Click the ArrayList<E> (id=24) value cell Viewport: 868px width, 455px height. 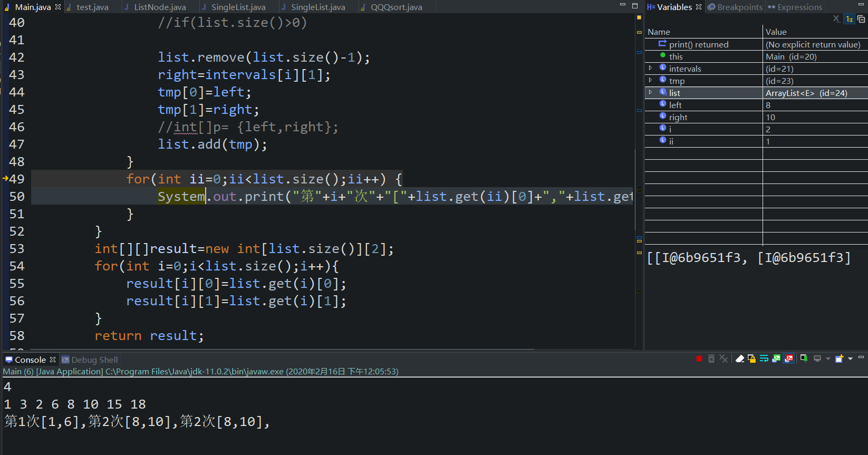coord(815,93)
